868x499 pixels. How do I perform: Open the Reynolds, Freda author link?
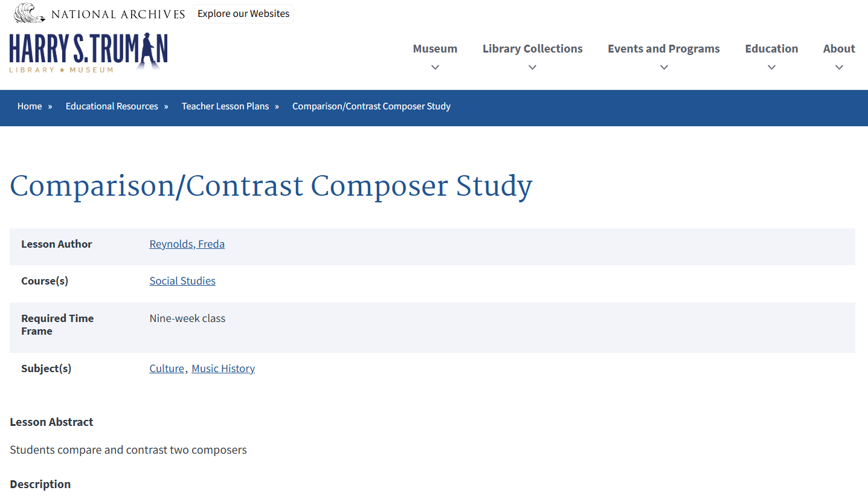[x=187, y=244]
